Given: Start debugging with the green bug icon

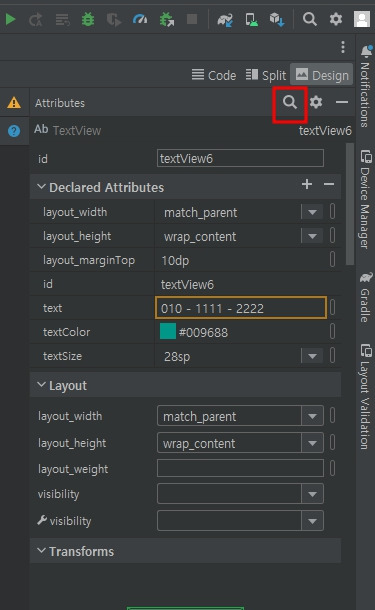Looking at the screenshot, I should pyautogui.click(x=88, y=19).
